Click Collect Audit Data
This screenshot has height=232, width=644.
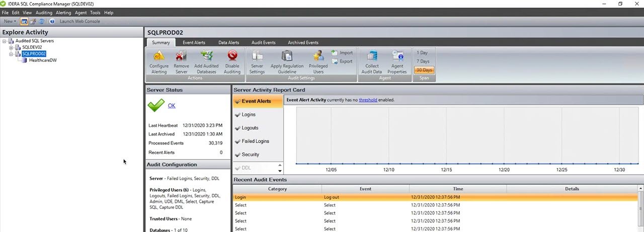(372, 62)
